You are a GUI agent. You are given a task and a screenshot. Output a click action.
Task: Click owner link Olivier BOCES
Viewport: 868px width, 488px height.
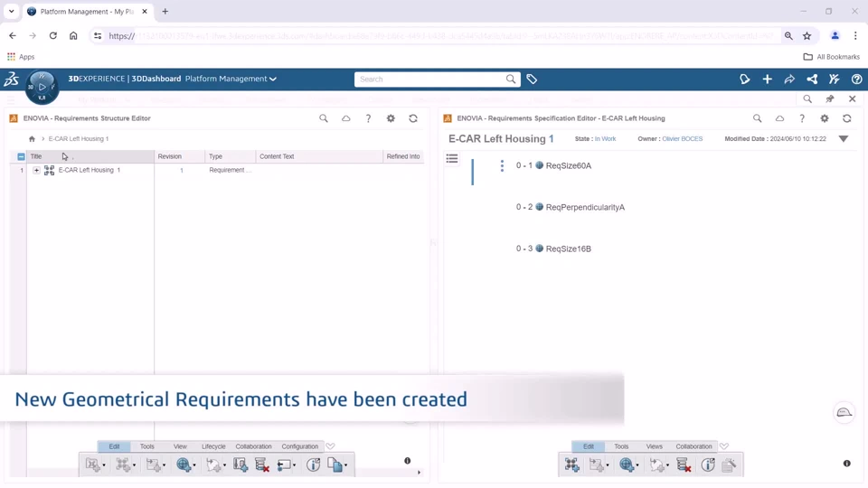(x=682, y=139)
